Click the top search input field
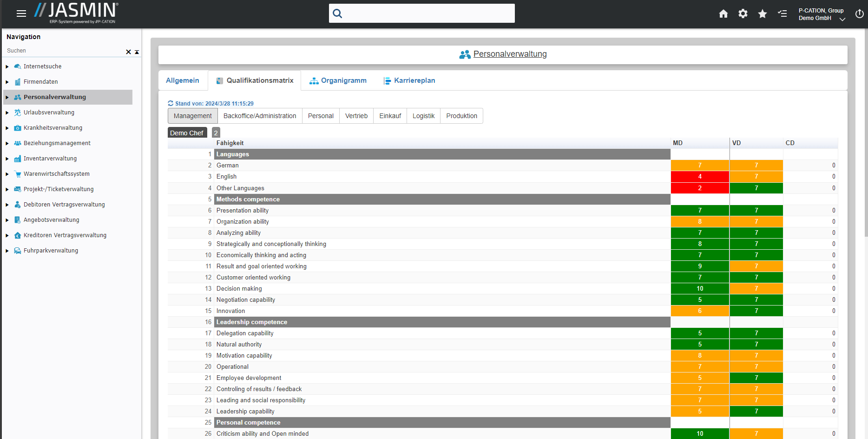 pos(427,13)
